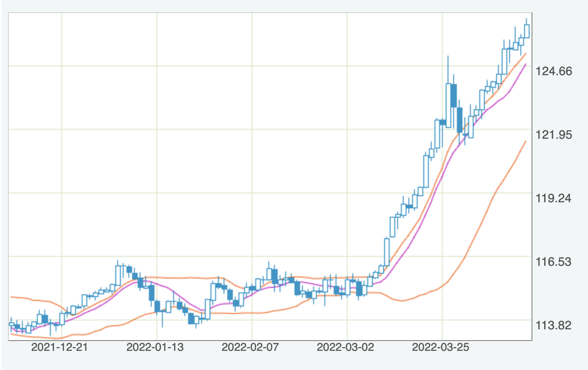Click the 121.95 price axis label

(554, 135)
